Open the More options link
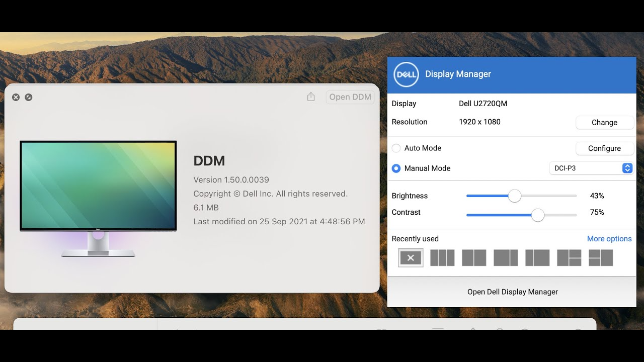Viewport: 644px width, 362px height. point(609,239)
